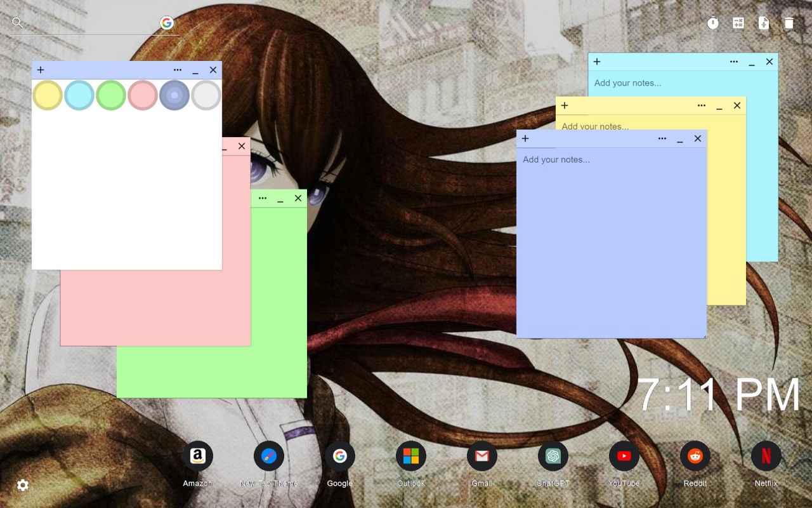812x508 pixels.
Task: Open the YouTube shortcut
Action: (x=624, y=456)
